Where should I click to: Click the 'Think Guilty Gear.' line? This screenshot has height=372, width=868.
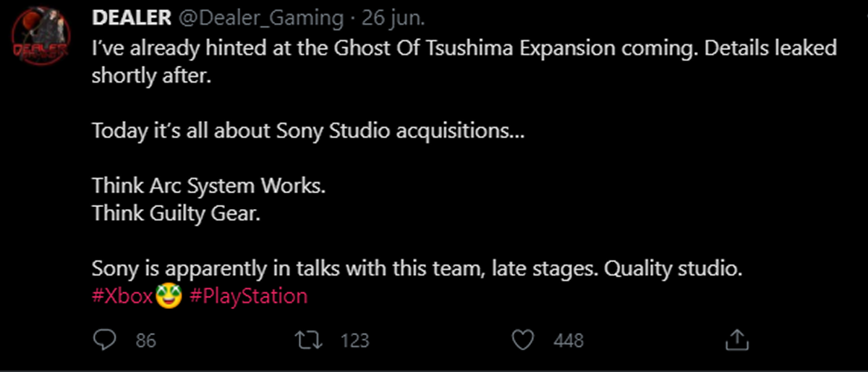coord(175,214)
